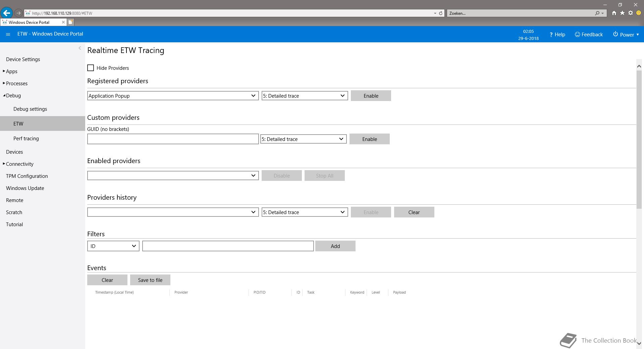Image resolution: width=644 pixels, height=349 pixels.
Task: Click the browser forward arrow
Action: coord(18,13)
